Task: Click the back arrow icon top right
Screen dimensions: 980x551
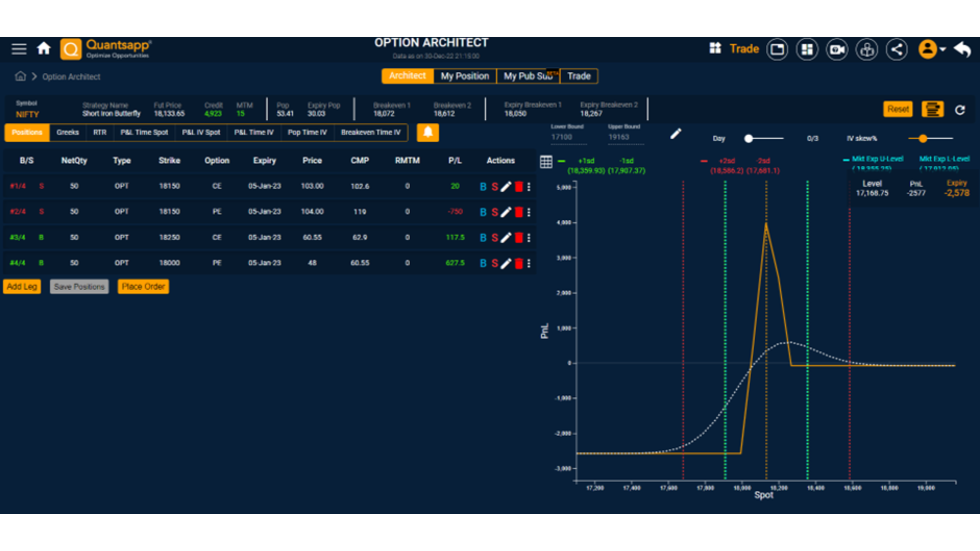Action: click(963, 49)
